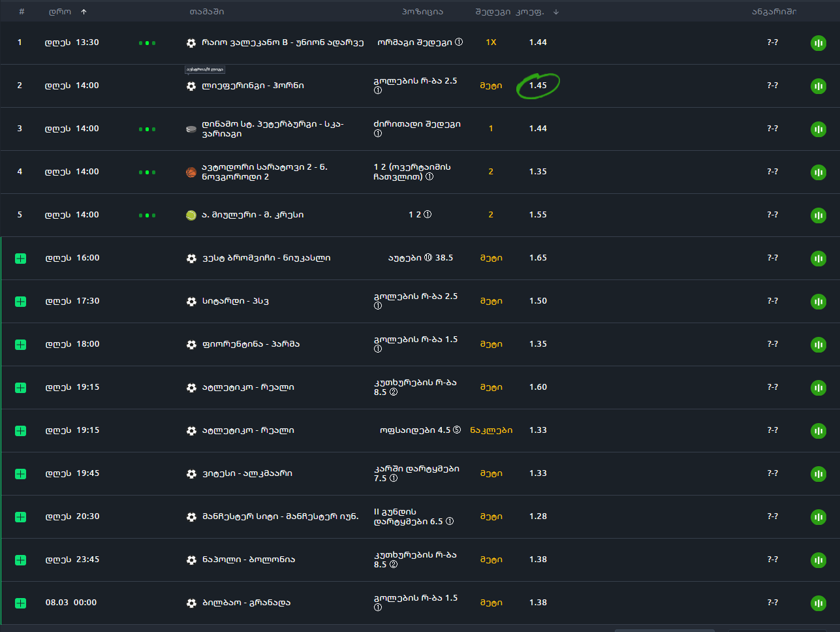The image size is (840, 632).
Task: Click info icon beside ორმაგი შედეგი
Action: [459, 42]
